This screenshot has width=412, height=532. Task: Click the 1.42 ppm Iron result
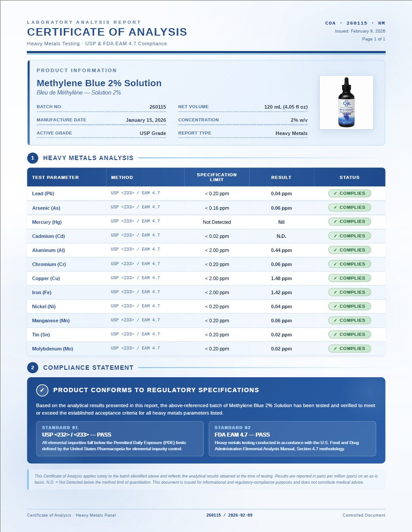pos(281,292)
